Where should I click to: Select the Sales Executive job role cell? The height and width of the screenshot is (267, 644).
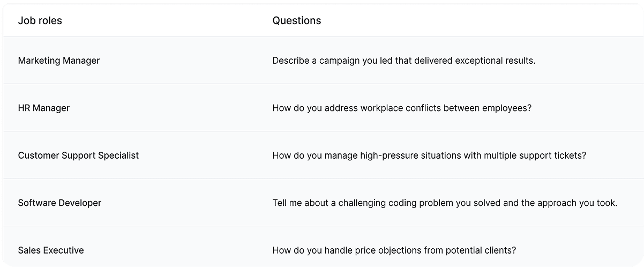point(51,250)
